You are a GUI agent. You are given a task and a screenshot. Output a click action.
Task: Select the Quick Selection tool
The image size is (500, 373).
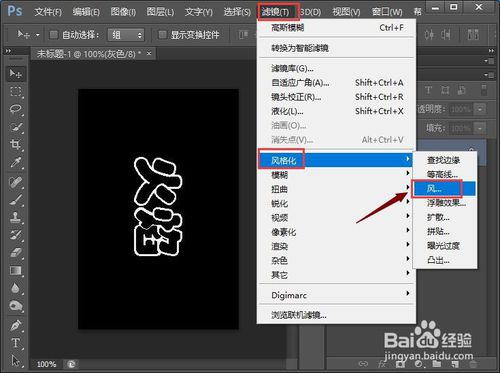15,127
